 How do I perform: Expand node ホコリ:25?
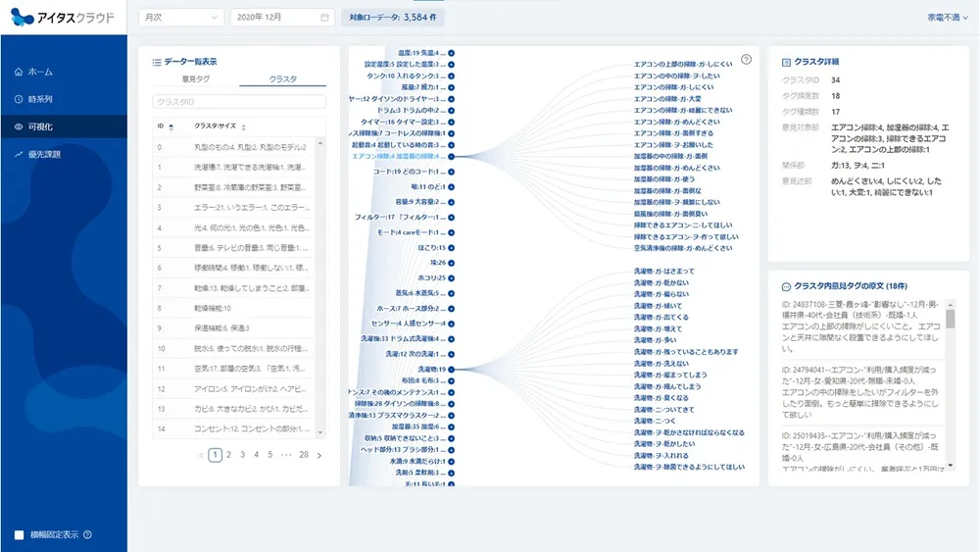(x=451, y=278)
